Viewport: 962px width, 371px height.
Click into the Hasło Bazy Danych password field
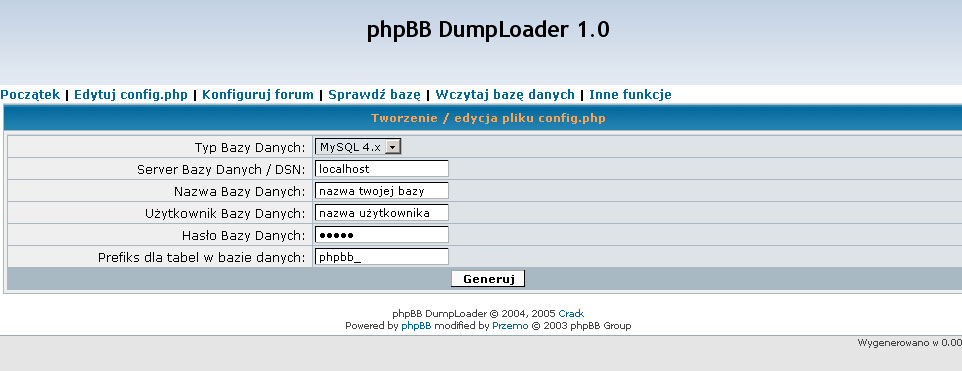point(382,235)
